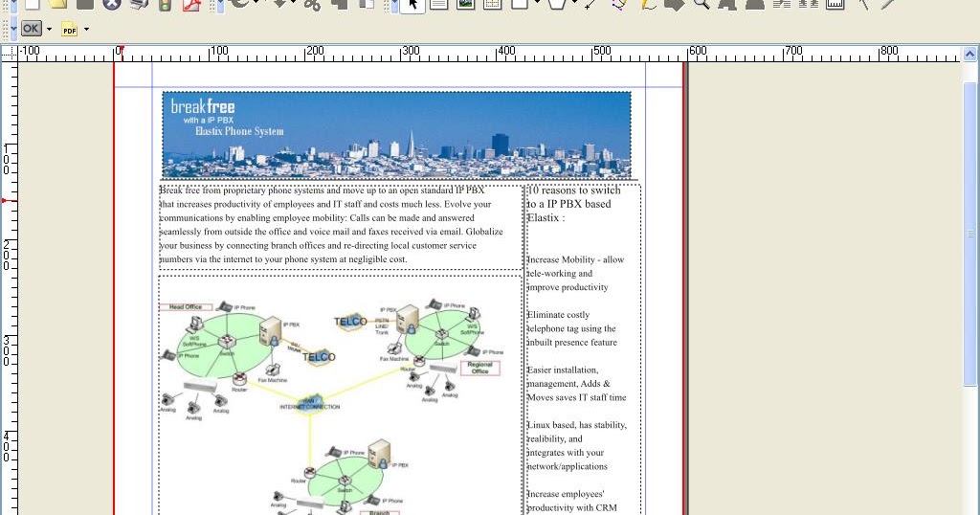Viewport: 980px width, 515px height.
Task: Choose the Insert Polygon tool
Action: [557, 4]
